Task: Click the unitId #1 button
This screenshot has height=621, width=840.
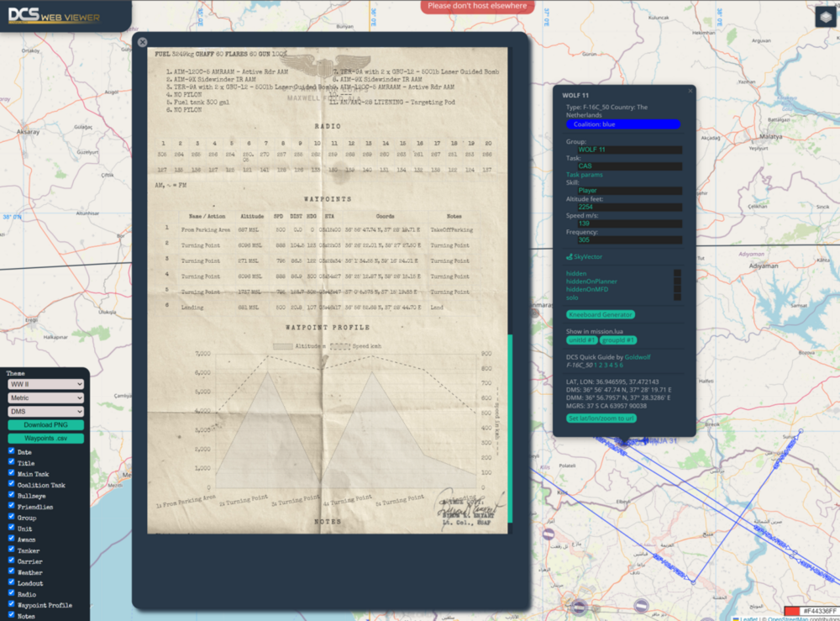Action: [581, 340]
